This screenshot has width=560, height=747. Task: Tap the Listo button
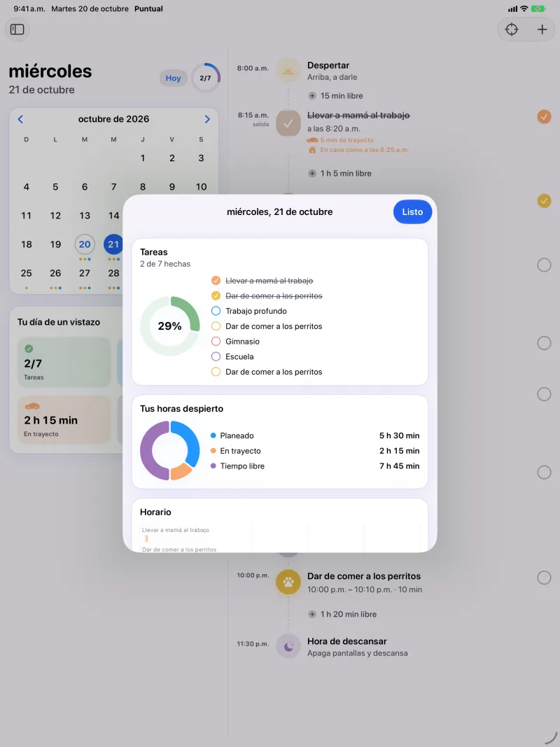coord(412,212)
